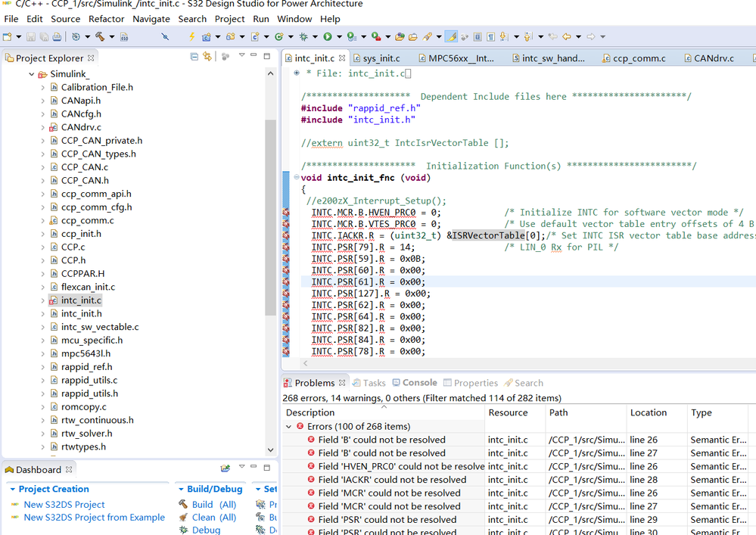This screenshot has width=756, height=535.
Task: Click the Open Type icon in toolbar
Action: [x=400, y=36]
